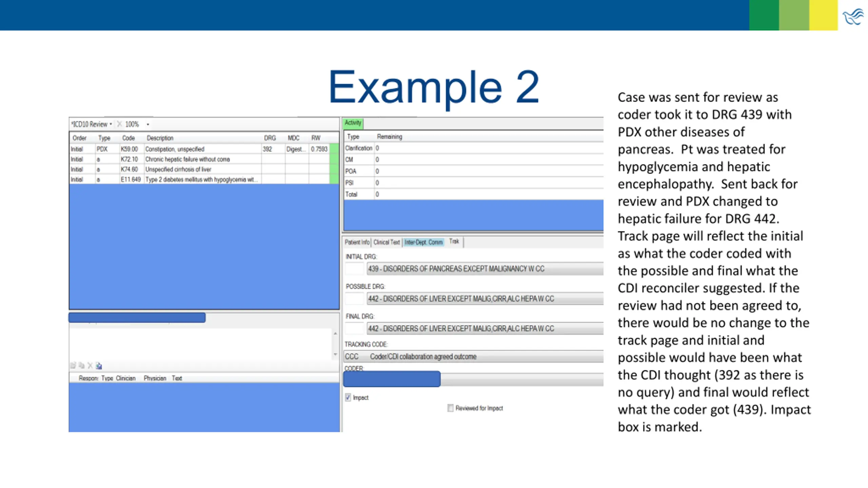Screen dimensions: 868x488
Task: Switch to the Clinical Text tab
Action: point(387,242)
